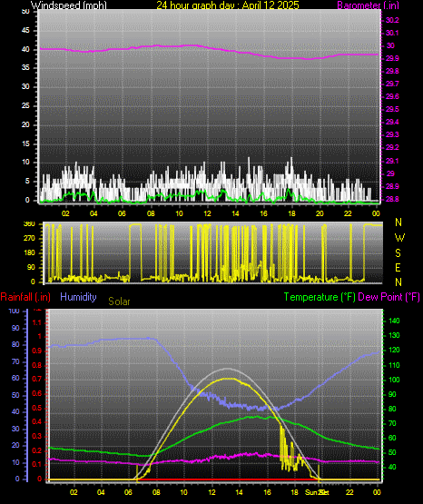
Task: Click the Temperature (°F) legend label
Action: click(320, 297)
